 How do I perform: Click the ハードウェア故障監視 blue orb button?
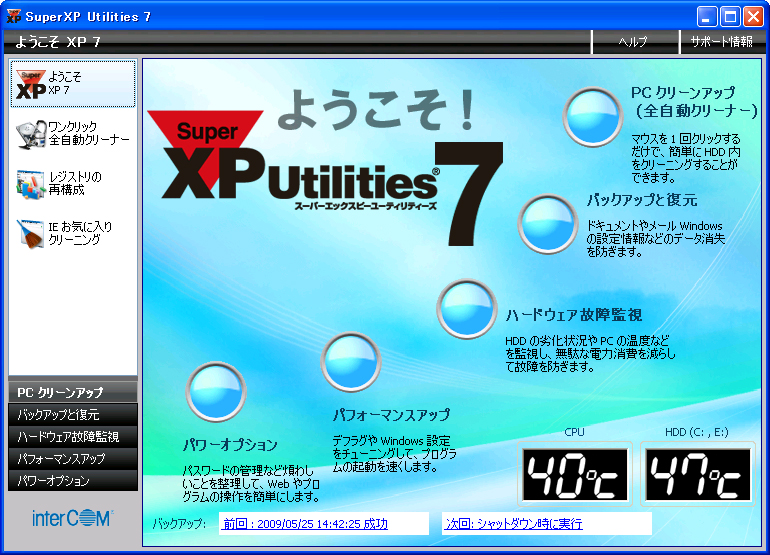[x=467, y=309]
